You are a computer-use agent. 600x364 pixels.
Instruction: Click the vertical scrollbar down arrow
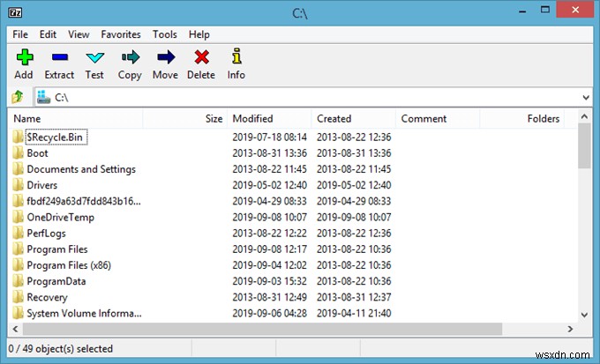(x=584, y=315)
